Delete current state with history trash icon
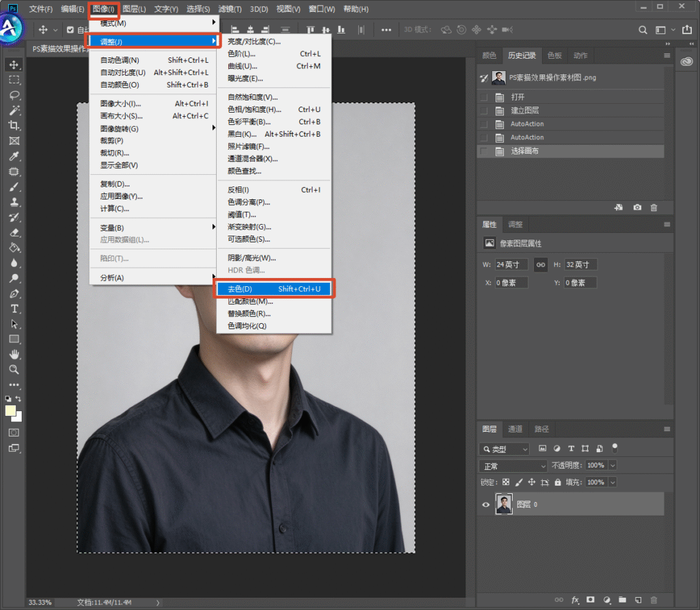Viewport: 700px width, 610px height. tap(654, 208)
